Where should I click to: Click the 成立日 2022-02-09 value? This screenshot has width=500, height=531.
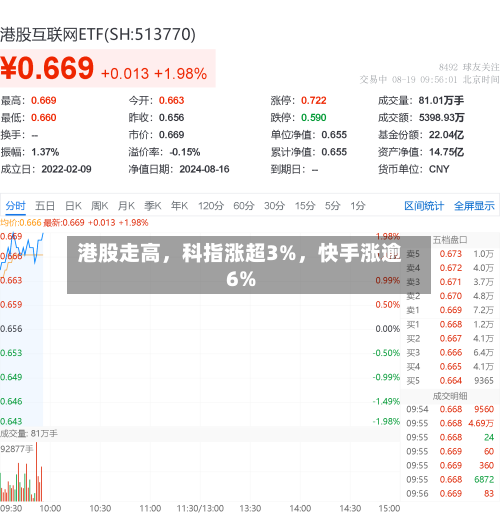66,169
